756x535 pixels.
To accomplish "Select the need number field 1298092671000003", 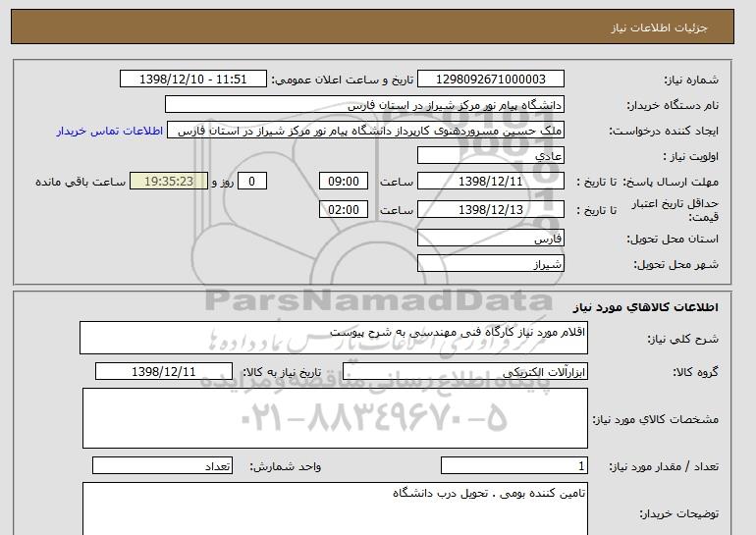I will coord(490,80).
